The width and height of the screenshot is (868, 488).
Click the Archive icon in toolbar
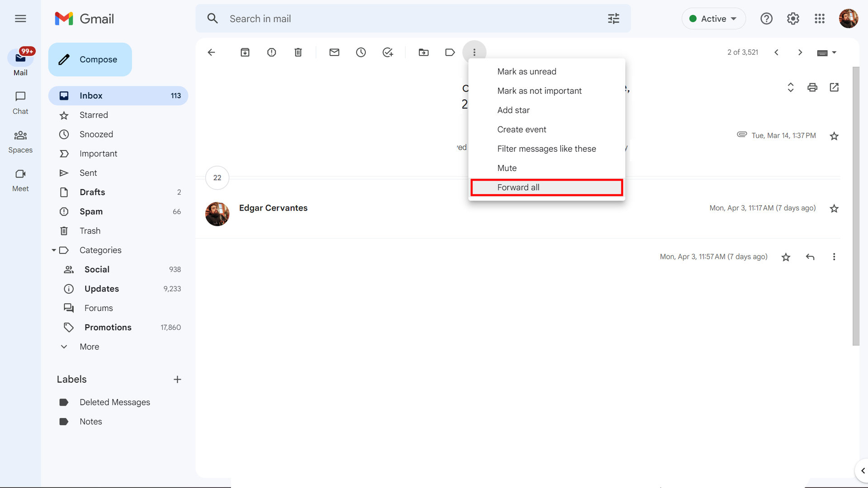[245, 52]
